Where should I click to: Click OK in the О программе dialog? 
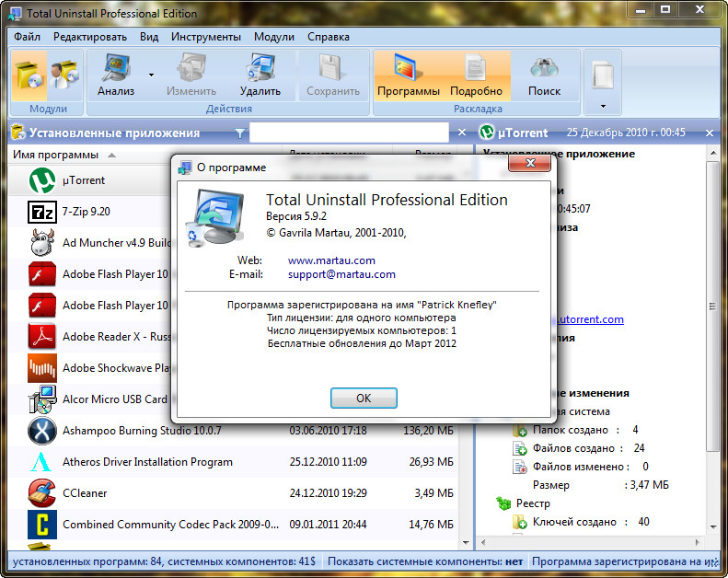click(x=364, y=399)
